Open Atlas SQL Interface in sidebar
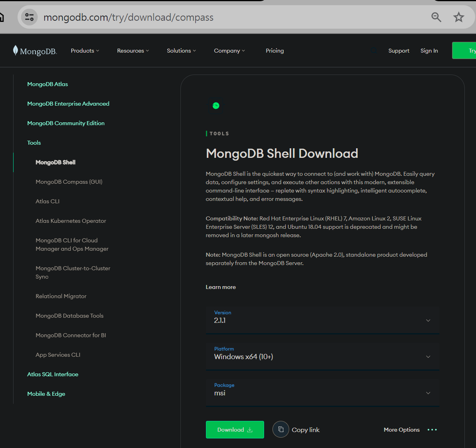The image size is (476, 448). click(53, 374)
